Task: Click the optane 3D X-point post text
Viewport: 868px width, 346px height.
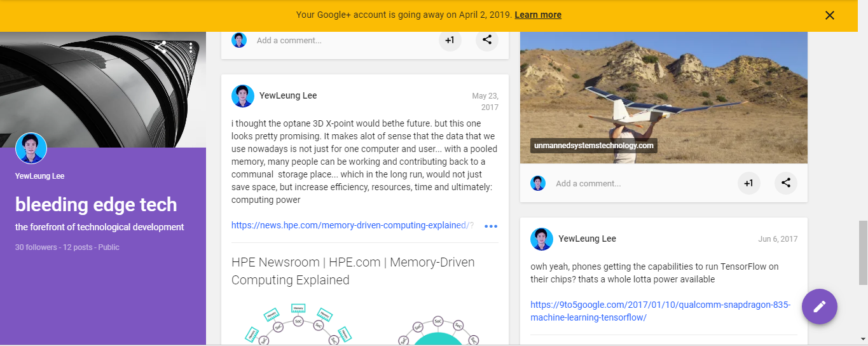Action: (364, 162)
